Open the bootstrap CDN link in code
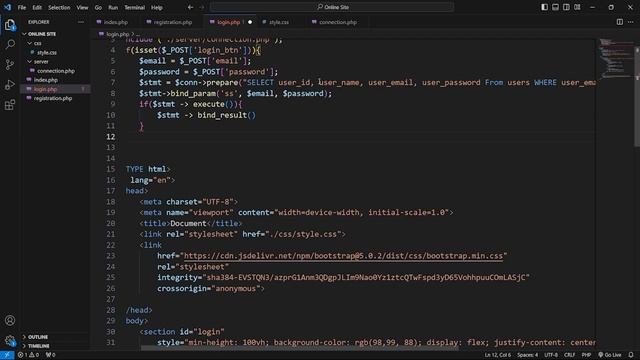 (x=343, y=256)
